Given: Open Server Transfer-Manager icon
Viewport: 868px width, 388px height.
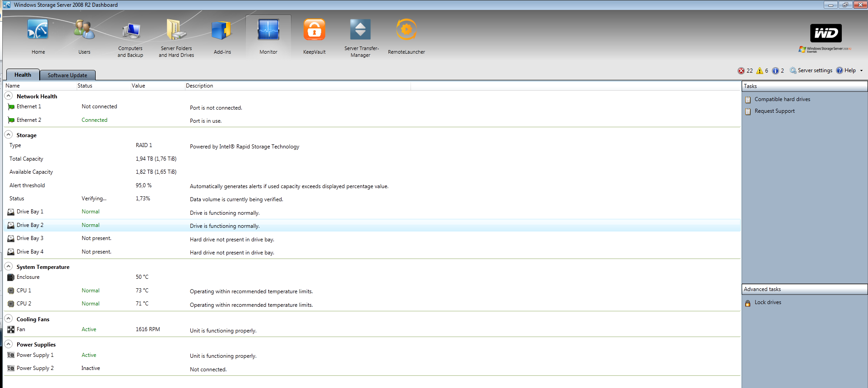Looking at the screenshot, I should click(360, 30).
